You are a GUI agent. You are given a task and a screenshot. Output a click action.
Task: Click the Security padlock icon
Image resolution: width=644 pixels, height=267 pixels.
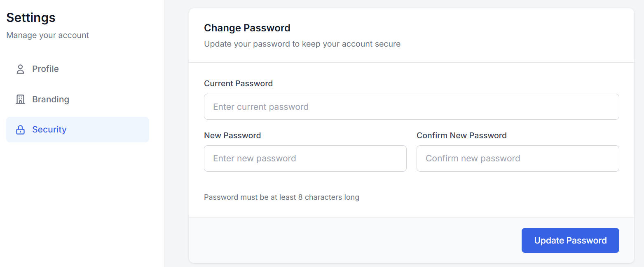coord(20,130)
